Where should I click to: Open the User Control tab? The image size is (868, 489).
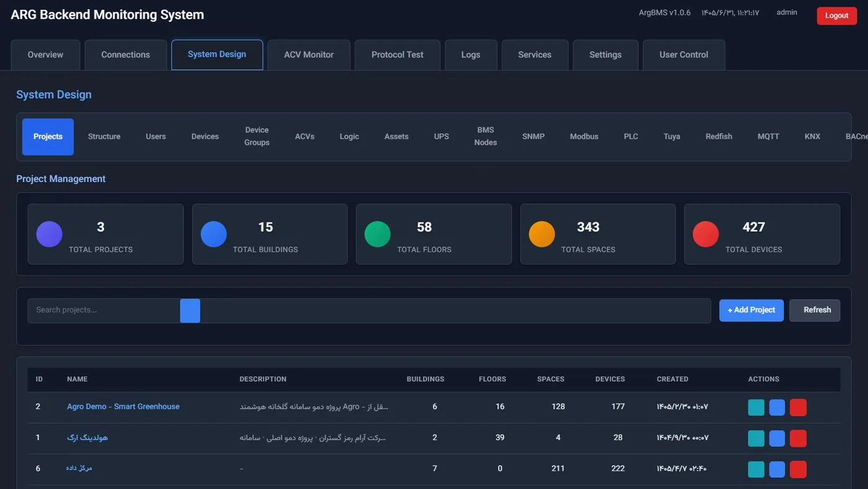click(684, 55)
